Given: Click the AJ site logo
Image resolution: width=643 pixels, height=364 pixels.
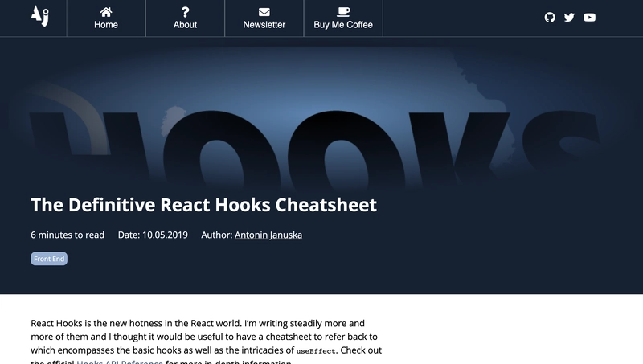Looking at the screenshot, I should (39, 16).
